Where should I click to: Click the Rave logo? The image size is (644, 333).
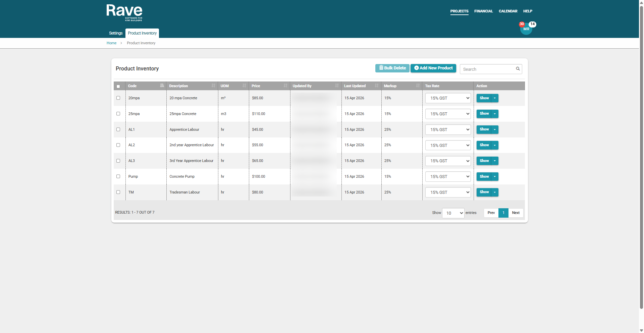click(x=124, y=13)
